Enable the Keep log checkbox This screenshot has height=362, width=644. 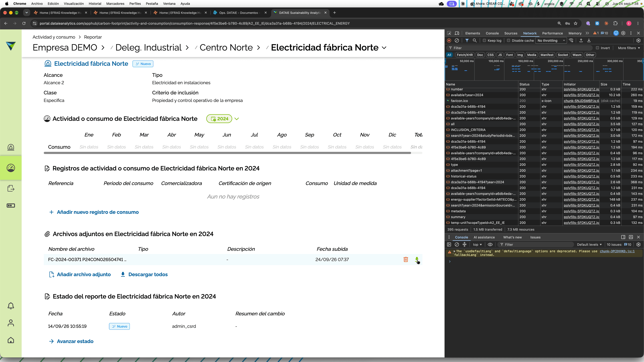click(484, 40)
